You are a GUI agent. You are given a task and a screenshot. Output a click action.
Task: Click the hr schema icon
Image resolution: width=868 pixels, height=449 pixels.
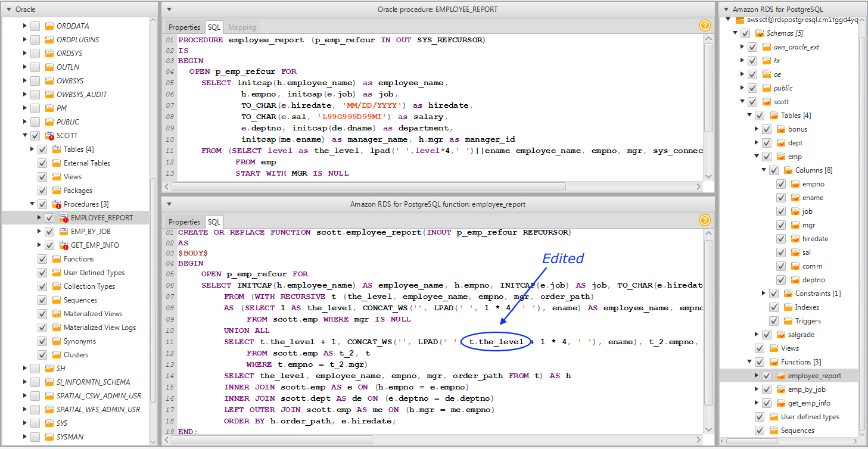click(767, 61)
